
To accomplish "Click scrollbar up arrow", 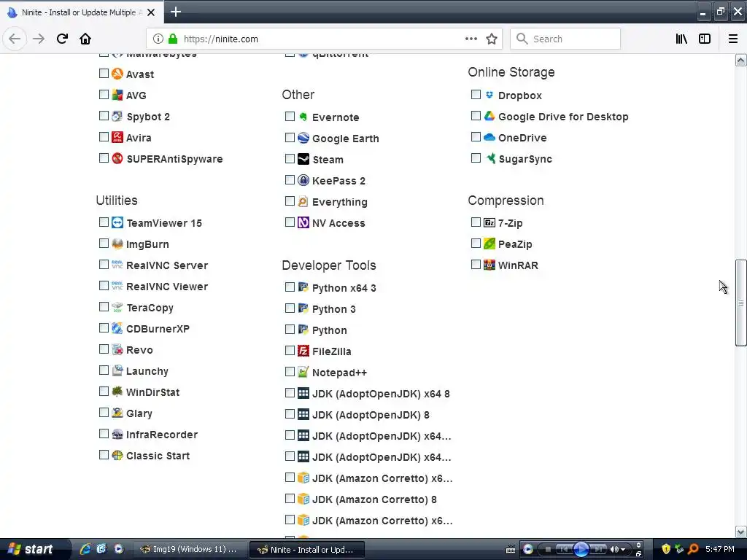I will [x=740, y=61].
